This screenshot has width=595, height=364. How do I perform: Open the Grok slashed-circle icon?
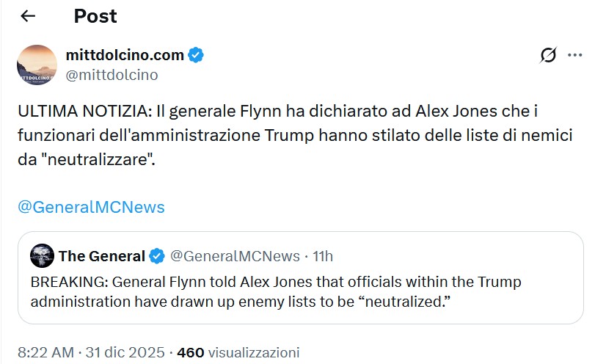click(x=547, y=55)
